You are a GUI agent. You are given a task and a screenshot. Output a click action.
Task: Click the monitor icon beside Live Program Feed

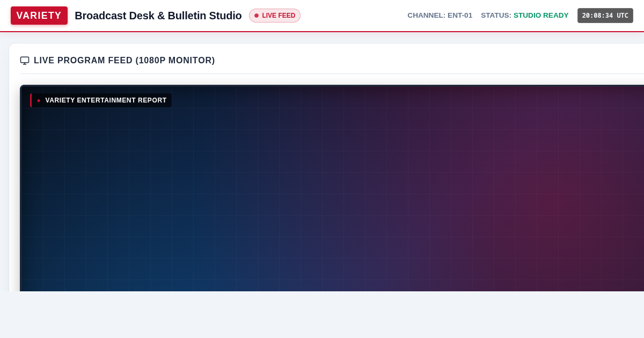click(25, 61)
